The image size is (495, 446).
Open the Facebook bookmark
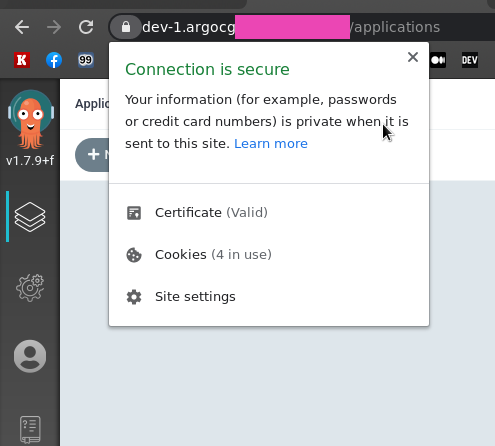coord(54,60)
